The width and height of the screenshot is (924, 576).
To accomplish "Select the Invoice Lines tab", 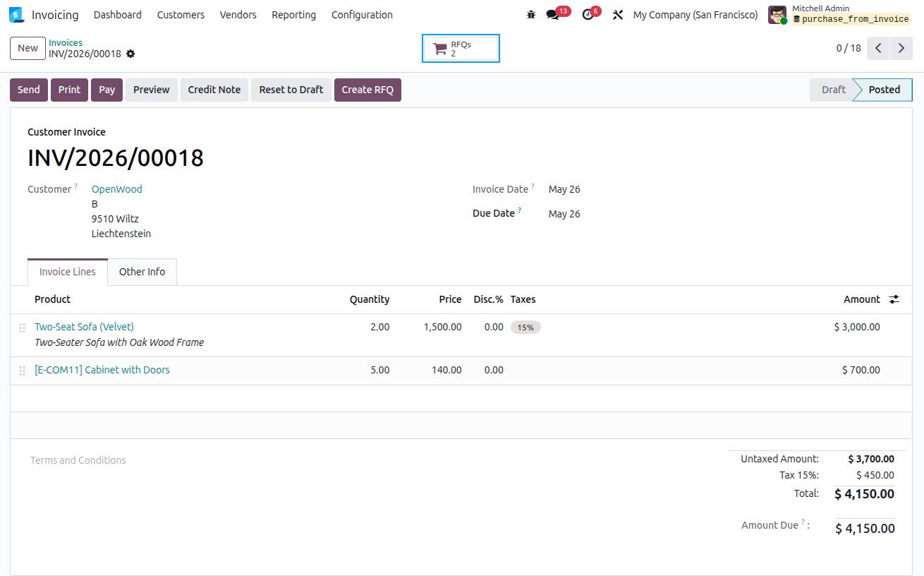I will pos(68,272).
